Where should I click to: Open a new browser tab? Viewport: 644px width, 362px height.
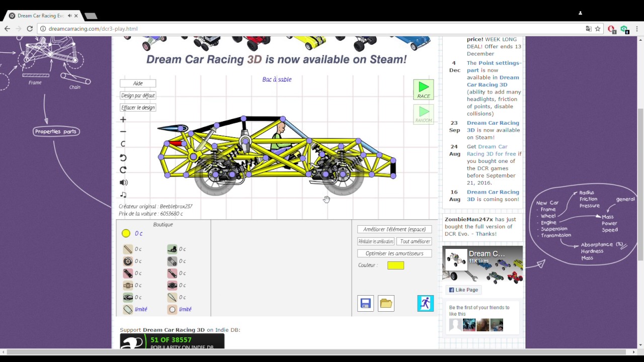click(91, 16)
